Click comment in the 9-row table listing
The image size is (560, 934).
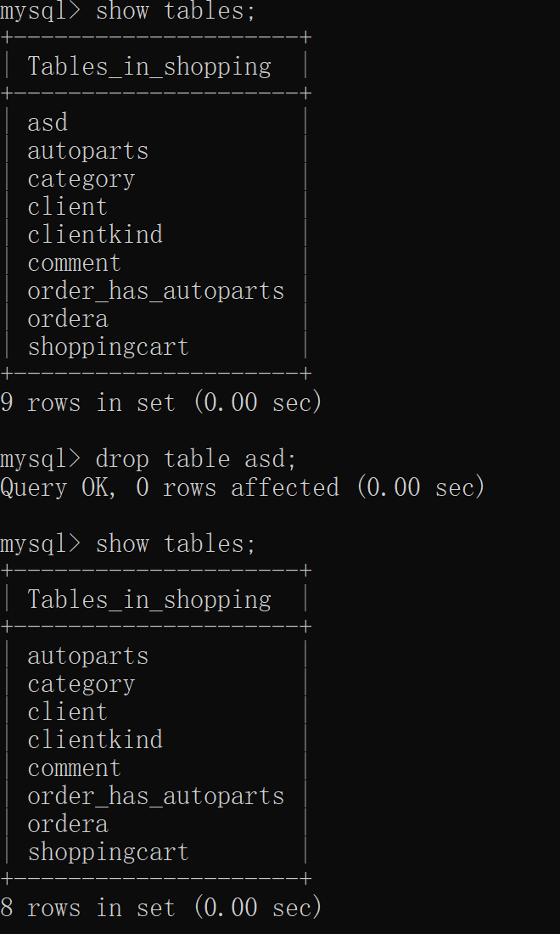tap(75, 263)
